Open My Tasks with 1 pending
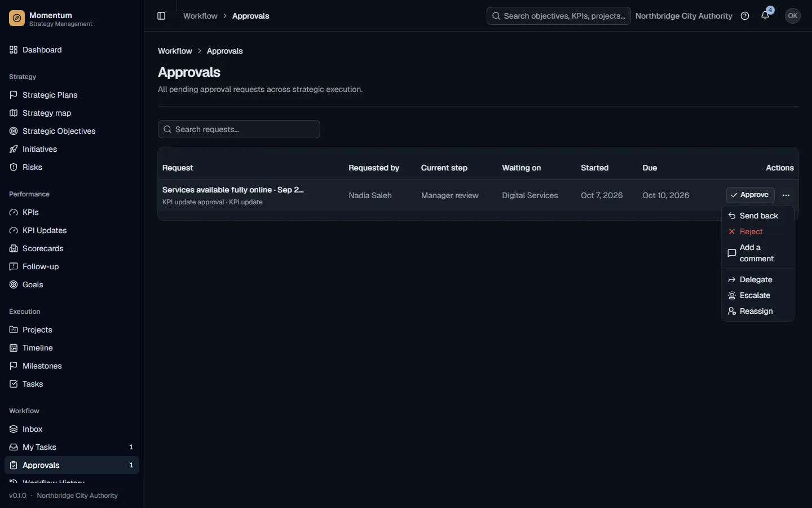Screen dimensions: 812x508 pyautogui.click(x=72, y=447)
